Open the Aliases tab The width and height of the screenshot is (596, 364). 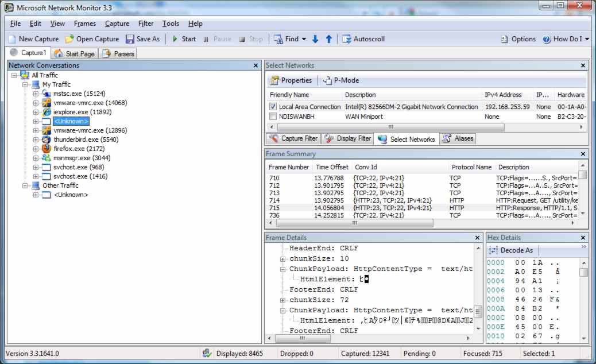(458, 139)
